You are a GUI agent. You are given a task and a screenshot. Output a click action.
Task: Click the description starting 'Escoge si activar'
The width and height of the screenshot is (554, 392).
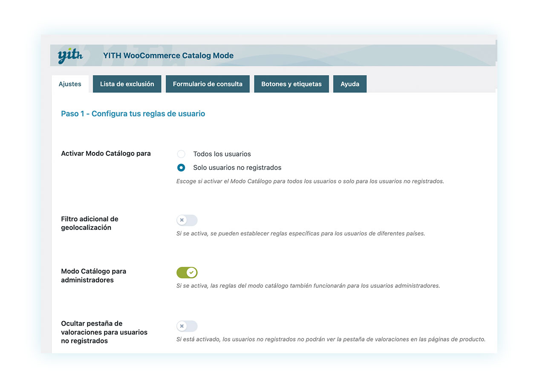coord(310,181)
